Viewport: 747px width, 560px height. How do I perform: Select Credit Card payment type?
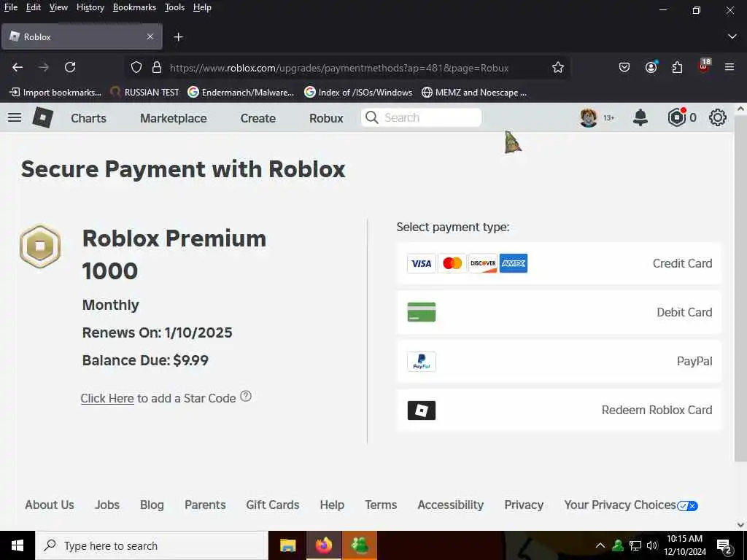pyautogui.click(x=559, y=263)
